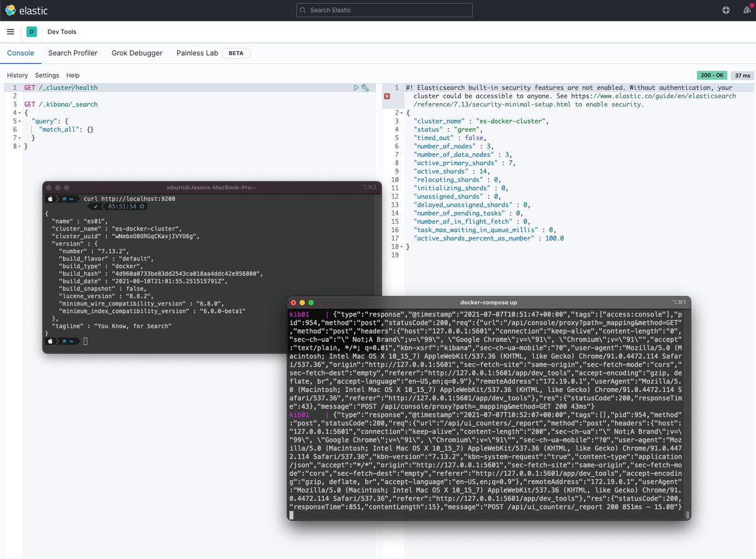This screenshot has width=756, height=559.
Task: Click the Apple logo on the curl prompt line
Action: (x=50, y=198)
